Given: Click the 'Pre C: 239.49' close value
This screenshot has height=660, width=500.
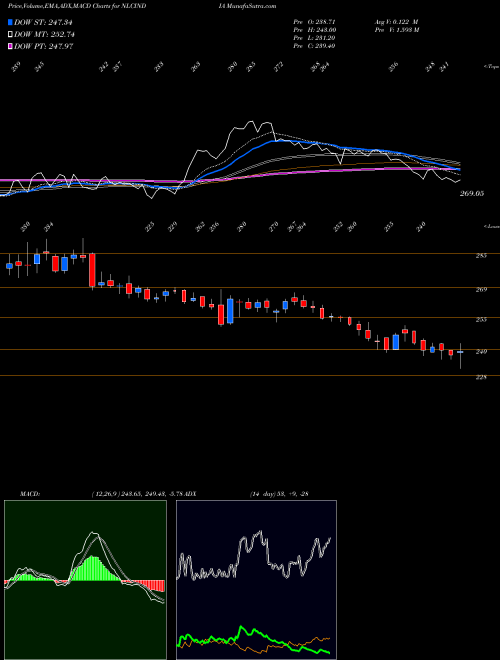Looking at the screenshot, I should (314, 46).
